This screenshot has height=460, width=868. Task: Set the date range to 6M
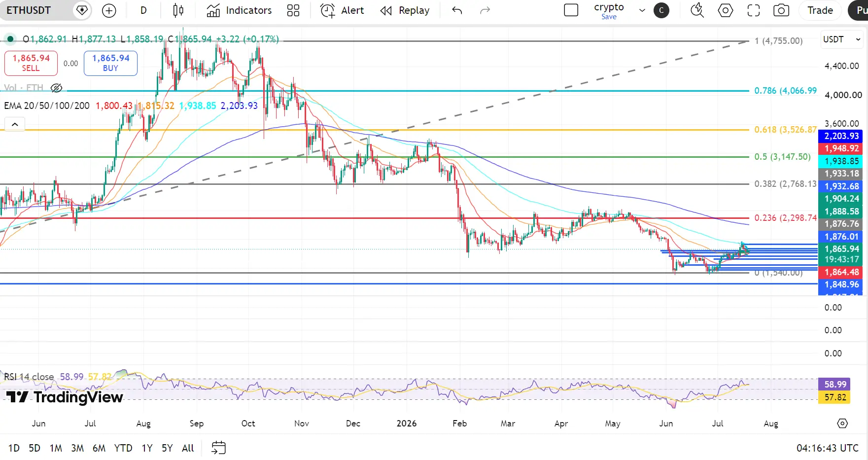coord(99,448)
